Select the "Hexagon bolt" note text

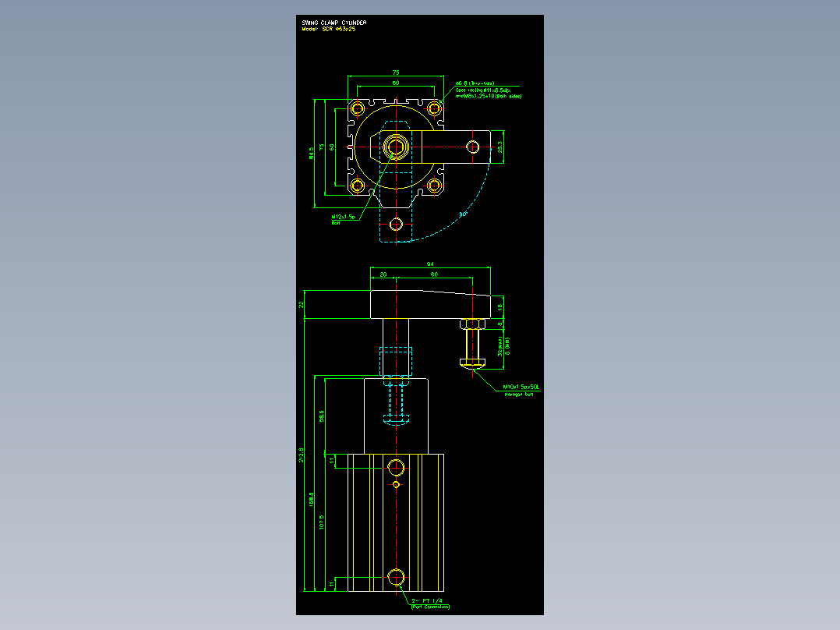coord(519,394)
